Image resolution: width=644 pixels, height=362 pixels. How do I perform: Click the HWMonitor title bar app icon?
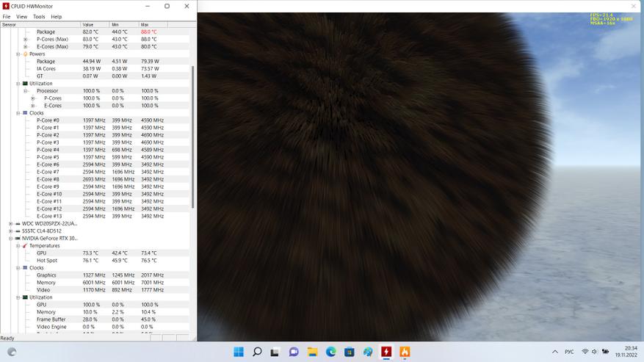tap(6, 6)
